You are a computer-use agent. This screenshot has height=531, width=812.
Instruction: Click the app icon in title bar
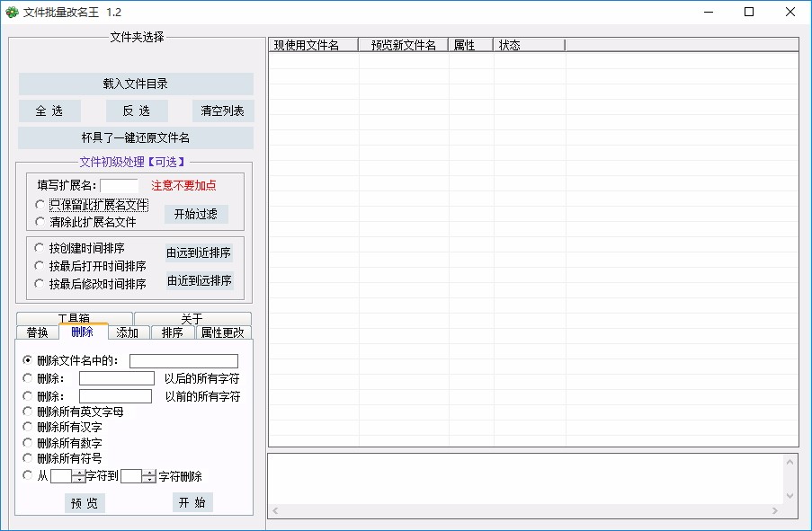12,12
